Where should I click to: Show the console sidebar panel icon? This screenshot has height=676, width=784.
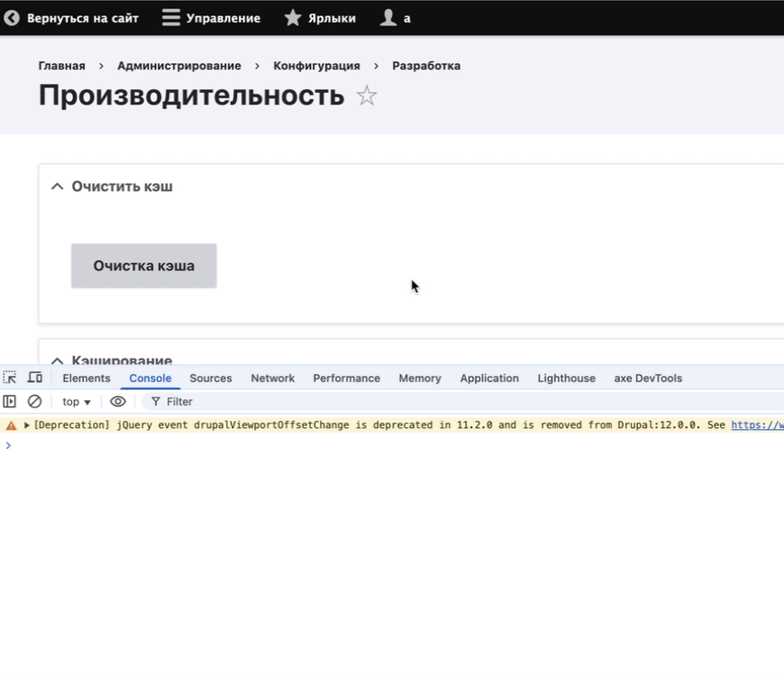pyautogui.click(x=10, y=401)
